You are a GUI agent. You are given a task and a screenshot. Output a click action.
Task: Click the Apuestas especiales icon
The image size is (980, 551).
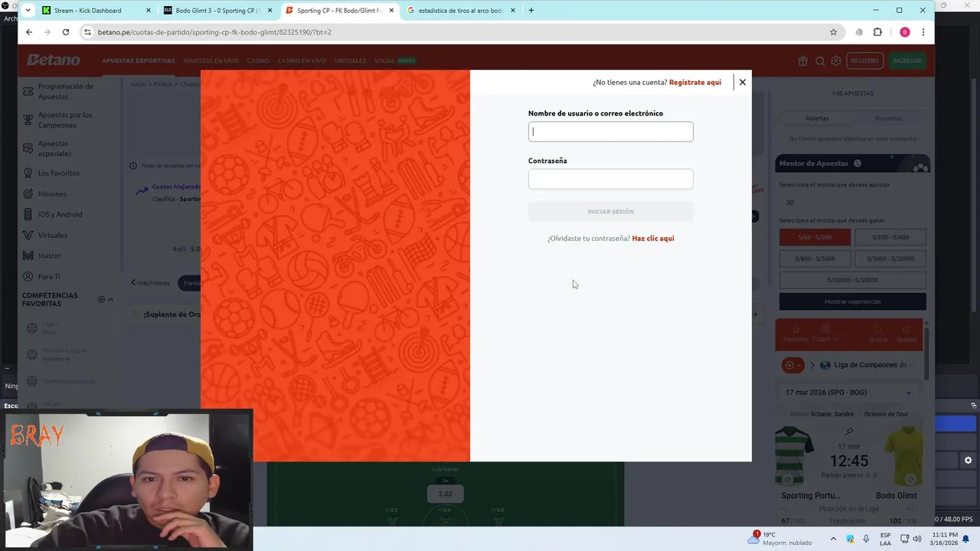pyautogui.click(x=28, y=148)
